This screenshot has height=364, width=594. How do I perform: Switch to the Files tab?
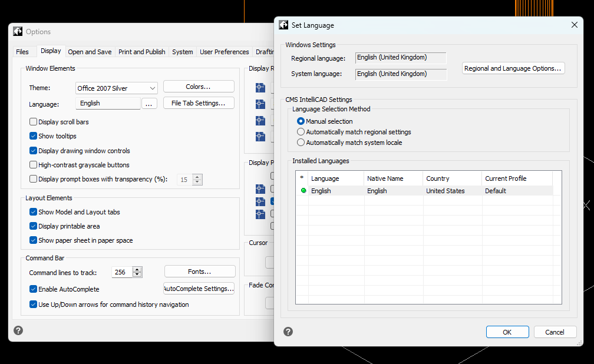pos(22,52)
